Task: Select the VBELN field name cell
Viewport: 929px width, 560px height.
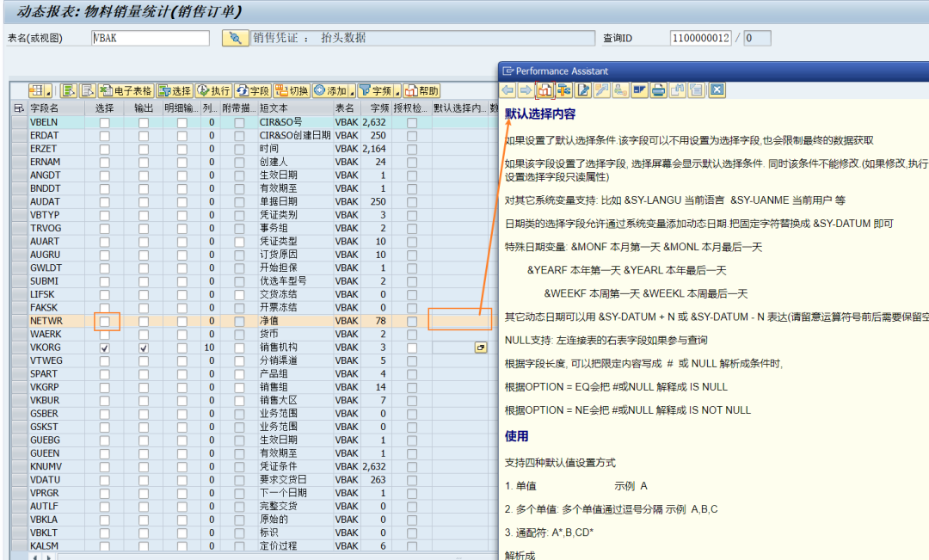Action: click(x=56, y=123)
